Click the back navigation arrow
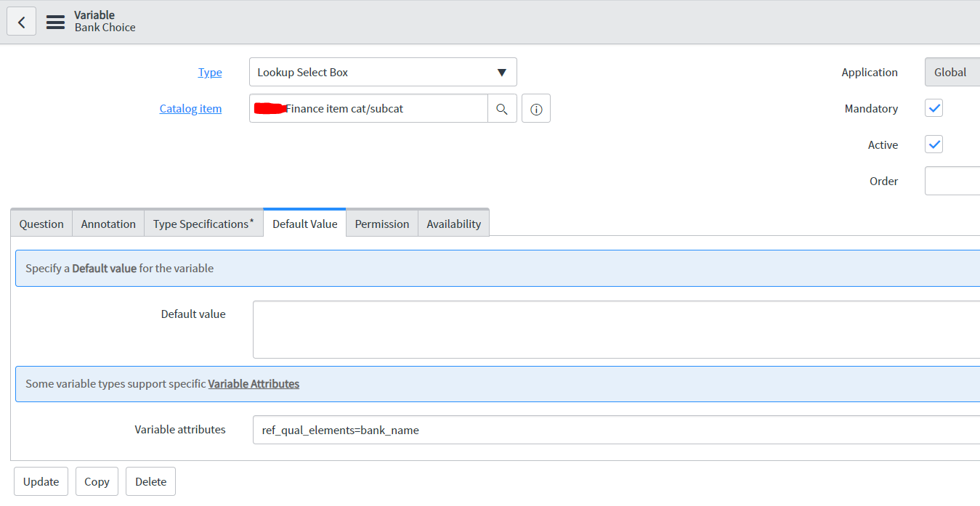Image resolution: width=980 pixels, height=506 pixels. coord(21,21)
